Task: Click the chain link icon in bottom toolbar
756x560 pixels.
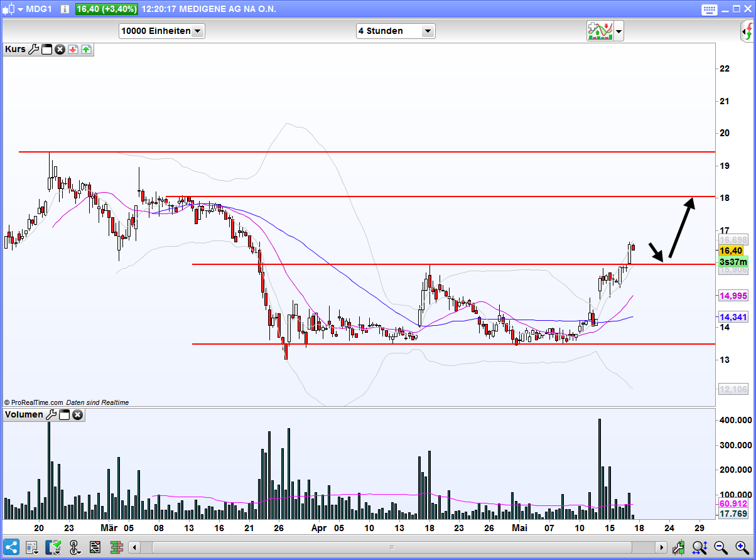Action: coord(74,547)
